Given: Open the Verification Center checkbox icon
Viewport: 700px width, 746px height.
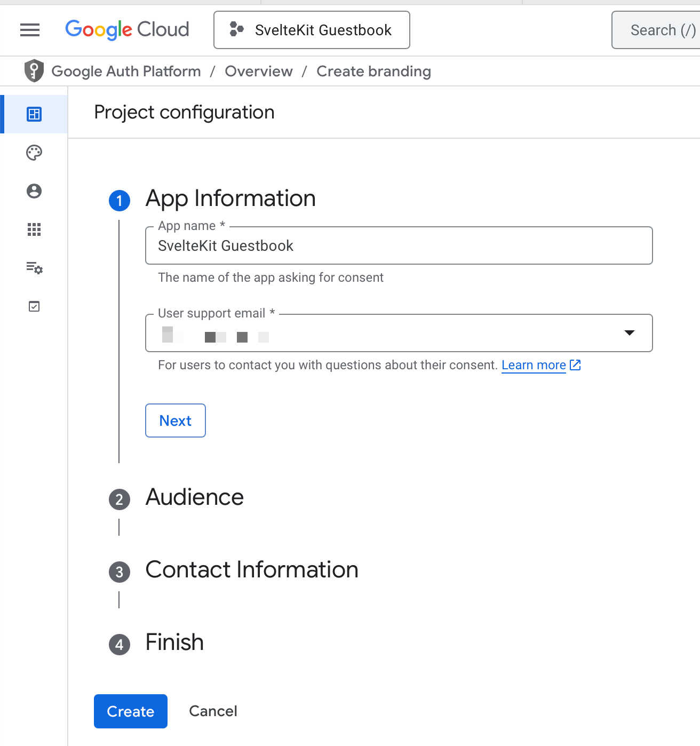Looking at the screenshot, I should click(x=34, y=306).
